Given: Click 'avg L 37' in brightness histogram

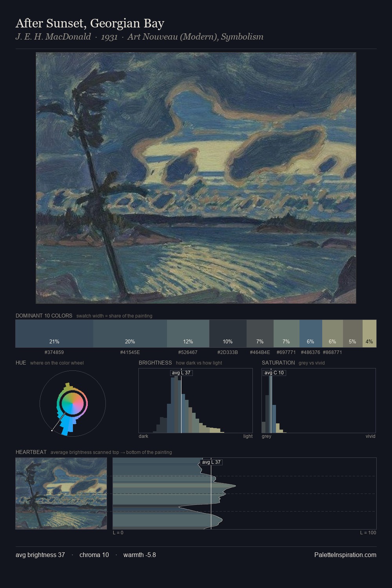Looking at the screenshot, I should [x=181, y=373].
